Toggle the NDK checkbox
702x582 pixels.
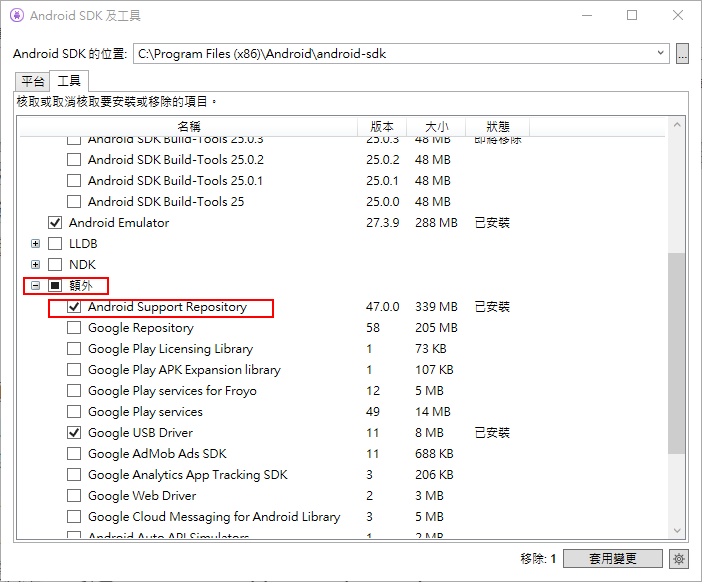point(55,265)
